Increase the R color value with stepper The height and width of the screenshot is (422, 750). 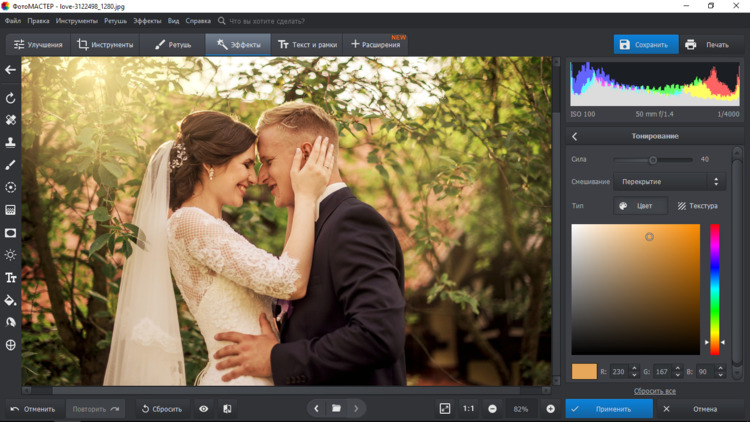tap(634, 368)
